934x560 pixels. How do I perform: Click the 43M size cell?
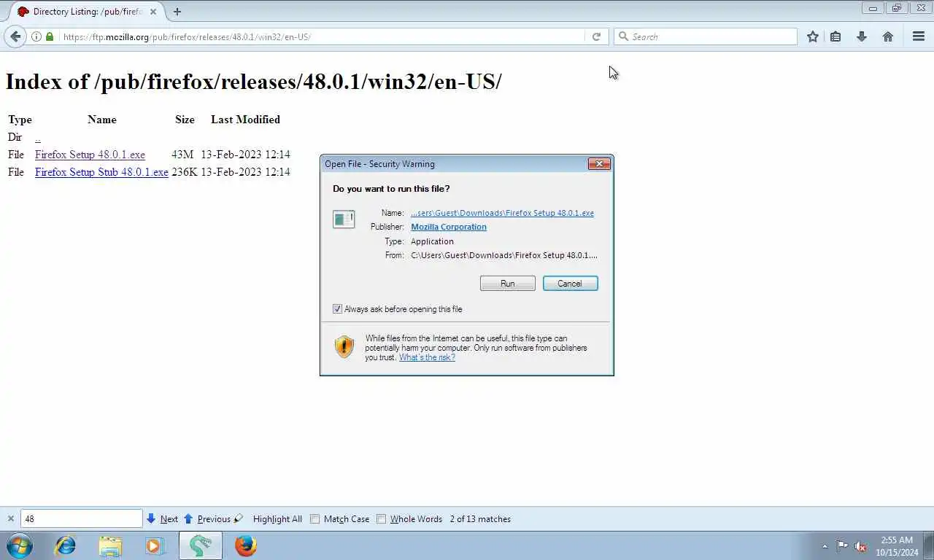(x=182, y=155)
